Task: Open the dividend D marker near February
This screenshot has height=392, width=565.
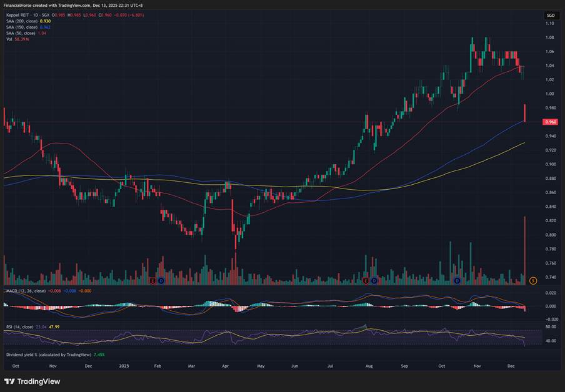Action: click(x=161, y=281)
